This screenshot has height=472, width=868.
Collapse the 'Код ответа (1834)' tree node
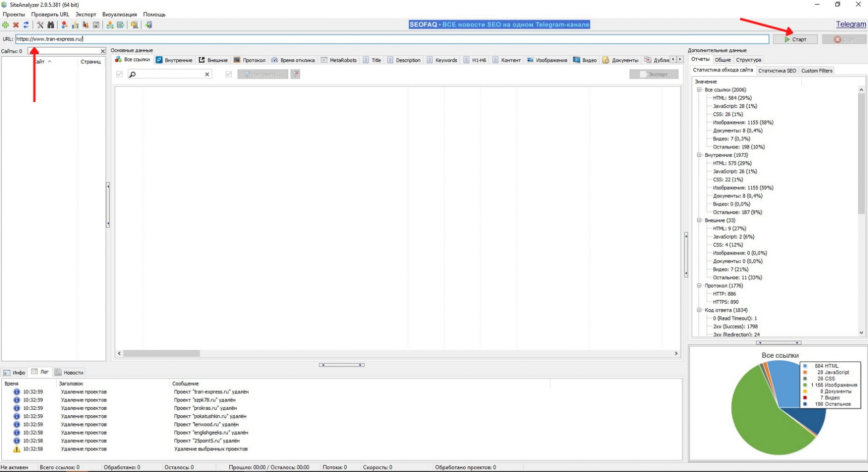pos(699,310)
